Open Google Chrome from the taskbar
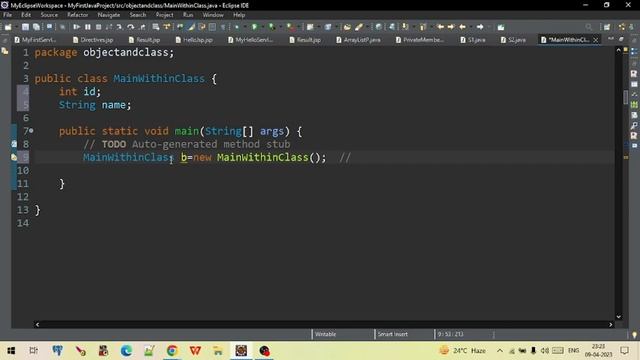640x360 pixels. click(172, 351)
